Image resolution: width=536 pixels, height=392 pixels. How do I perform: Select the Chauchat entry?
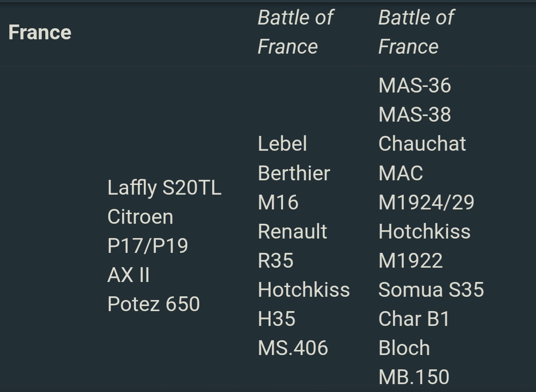pyautogui.click(x=422, y=144)
